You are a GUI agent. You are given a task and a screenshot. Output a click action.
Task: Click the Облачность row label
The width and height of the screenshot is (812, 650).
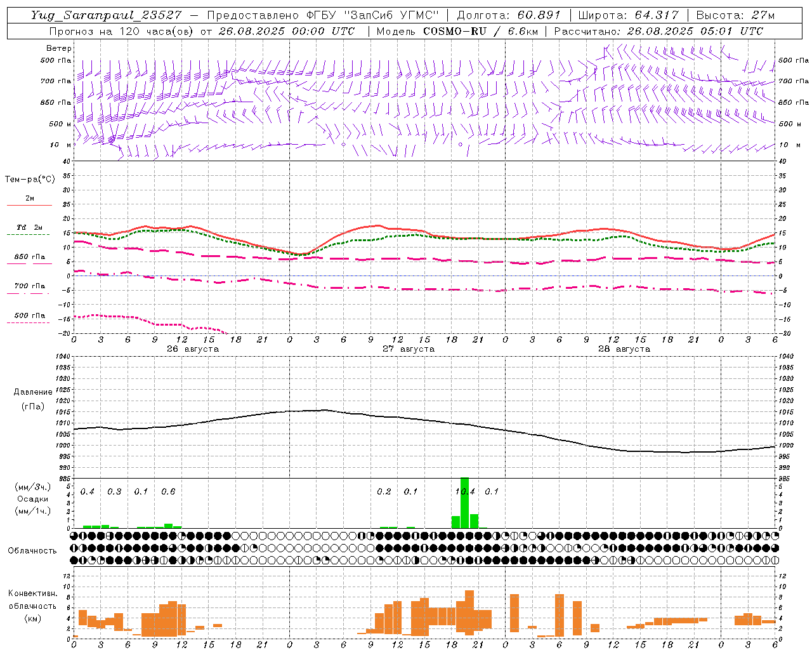tap(32, 551)
